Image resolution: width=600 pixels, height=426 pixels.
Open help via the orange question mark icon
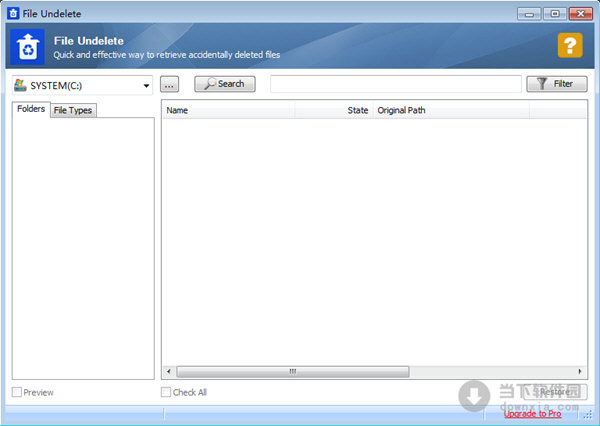(570, 46)
